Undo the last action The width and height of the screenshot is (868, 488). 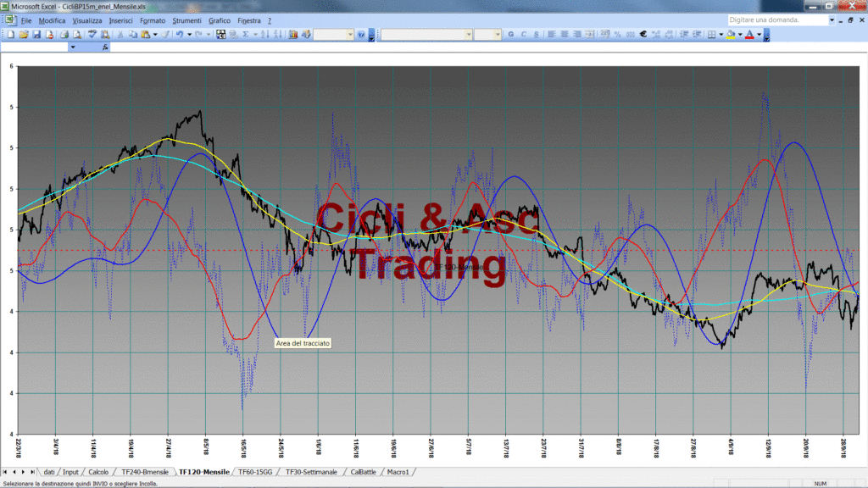pos(180,34)
